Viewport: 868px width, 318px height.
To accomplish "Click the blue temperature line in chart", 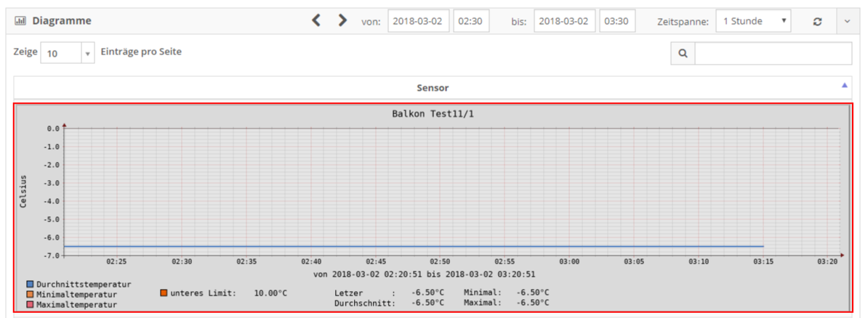I will (414, 246).
